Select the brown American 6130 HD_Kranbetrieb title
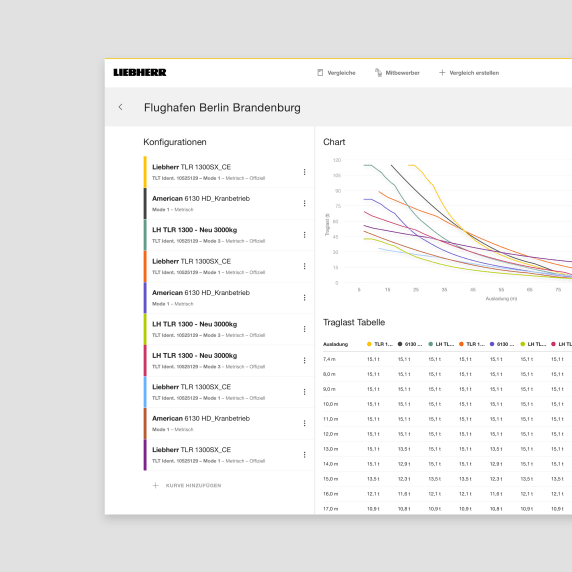This screenshot has width=572, height=572. 201,418
